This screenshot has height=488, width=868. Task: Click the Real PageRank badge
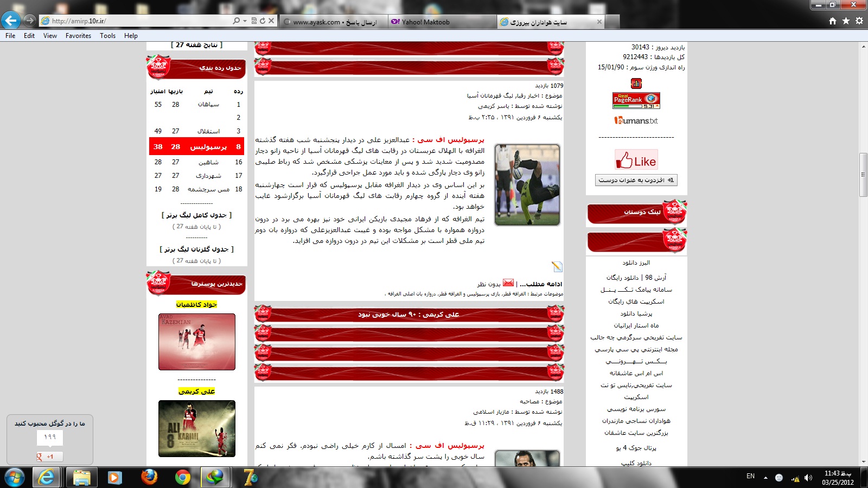coord(636,101)
